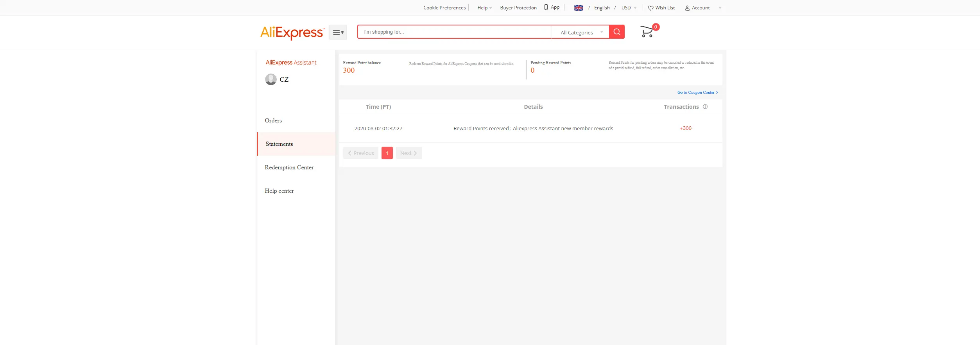Open the hamburger categories menu button

coord(338,32)
